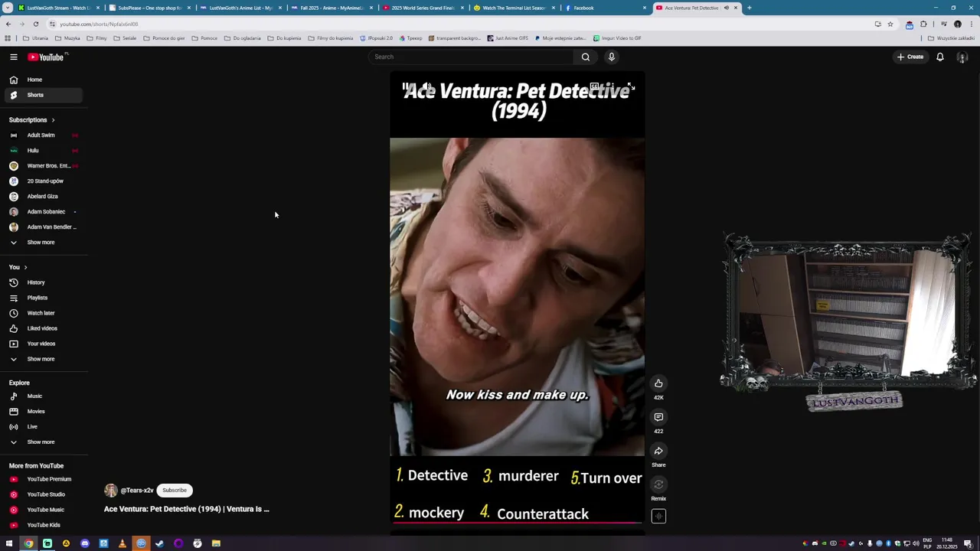
Task: Expand the You section chevron
Action: pyautogui.click(x=25, y=267)
